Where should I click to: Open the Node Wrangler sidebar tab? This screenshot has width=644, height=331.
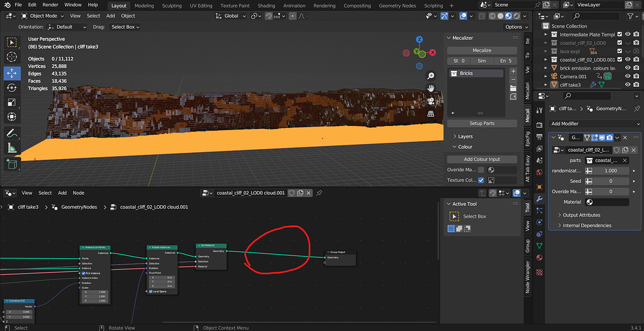[528, 277]
